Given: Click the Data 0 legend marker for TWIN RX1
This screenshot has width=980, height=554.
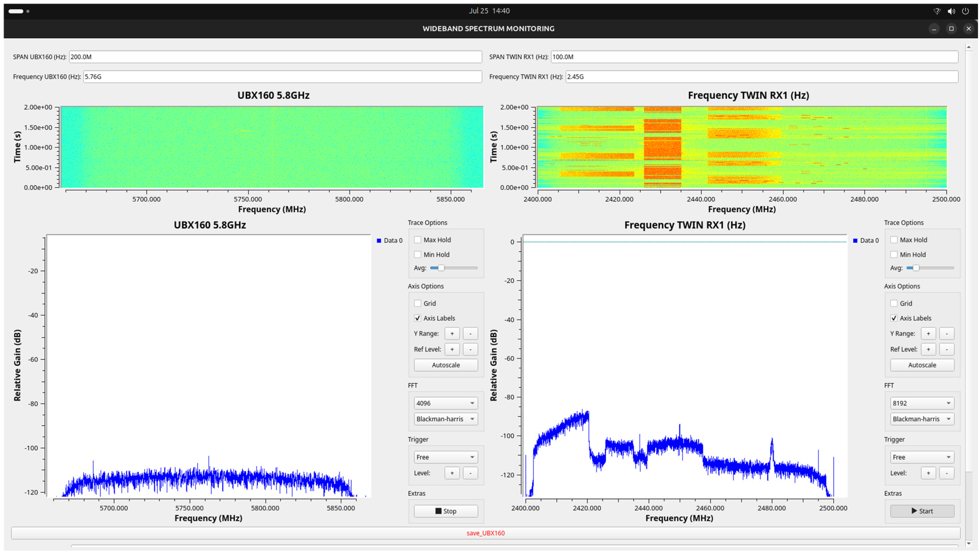Looking at the screenshot, I should (855, 241).
